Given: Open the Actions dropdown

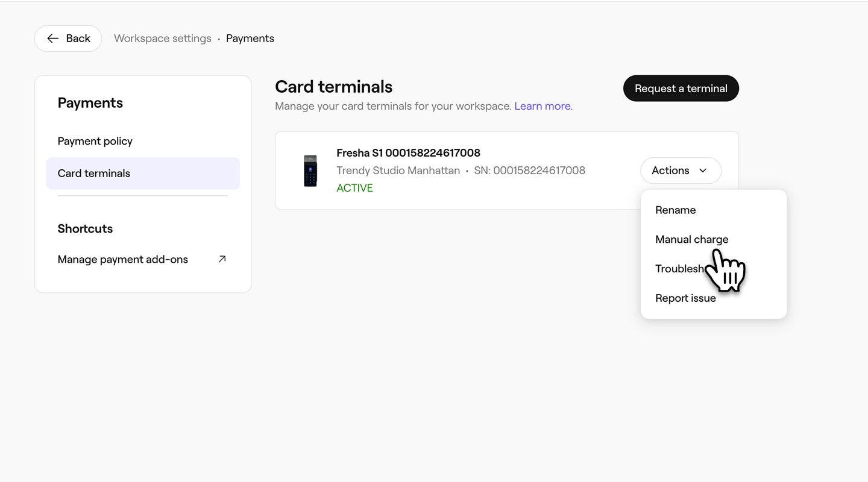Looking at the screenshot, I should 680,171.
